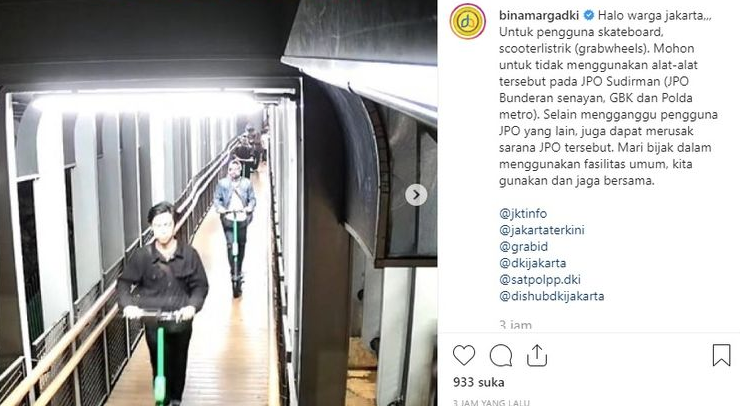The width and height of the screenshot is (740, 406).
Task: Open the @dkijakarta mention
Action: [532, 263]
